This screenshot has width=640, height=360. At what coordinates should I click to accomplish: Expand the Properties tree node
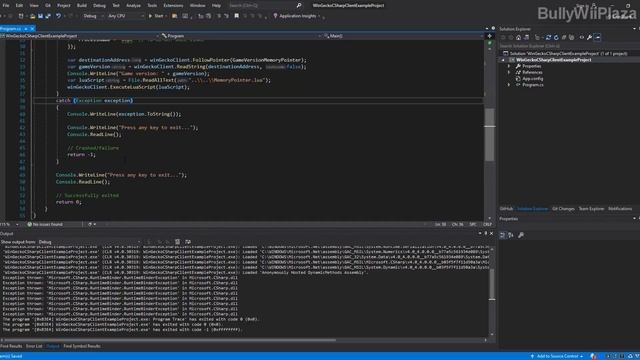(x=509, y=66)
